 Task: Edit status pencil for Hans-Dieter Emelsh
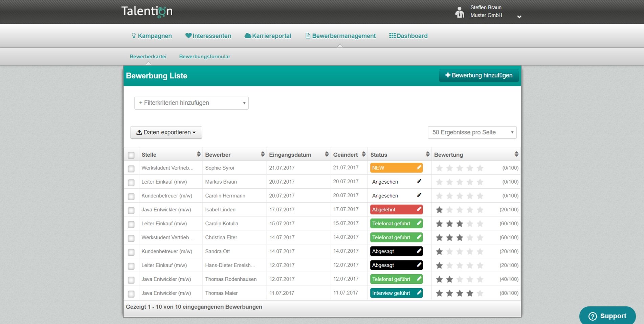pyautogui.click(x=419, y=265)
